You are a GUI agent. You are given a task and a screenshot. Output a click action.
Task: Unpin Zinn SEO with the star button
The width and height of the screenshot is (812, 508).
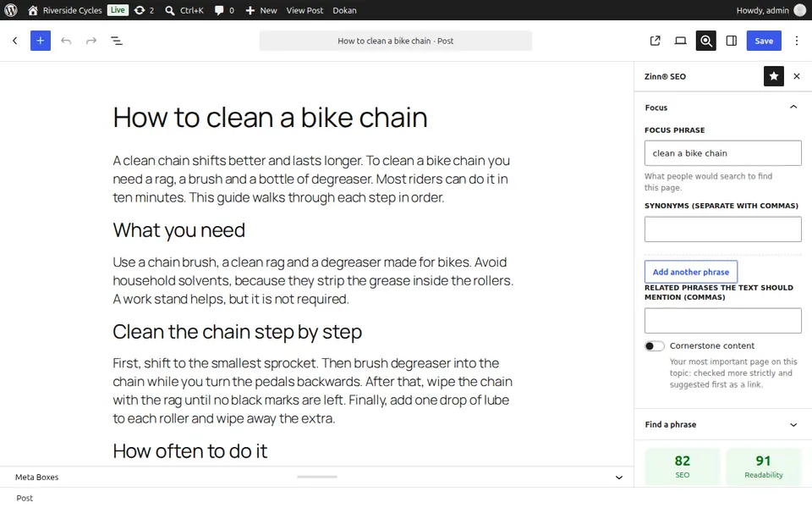pos(774,76)
